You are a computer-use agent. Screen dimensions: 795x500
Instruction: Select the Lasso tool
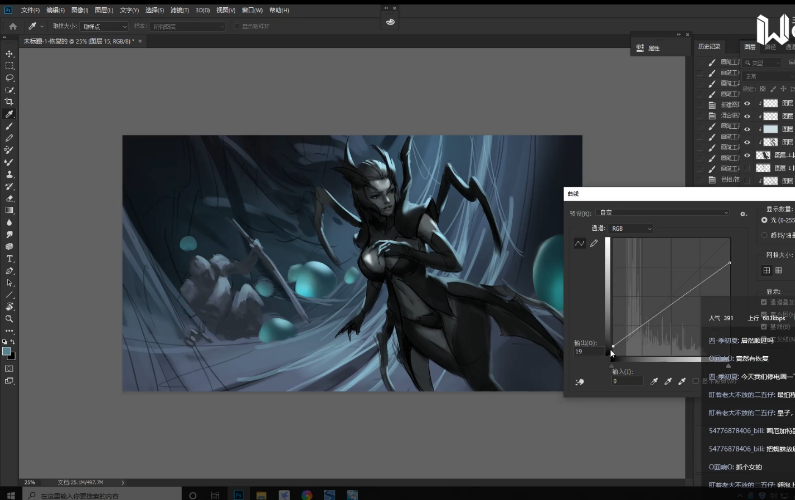click(9, 78)
